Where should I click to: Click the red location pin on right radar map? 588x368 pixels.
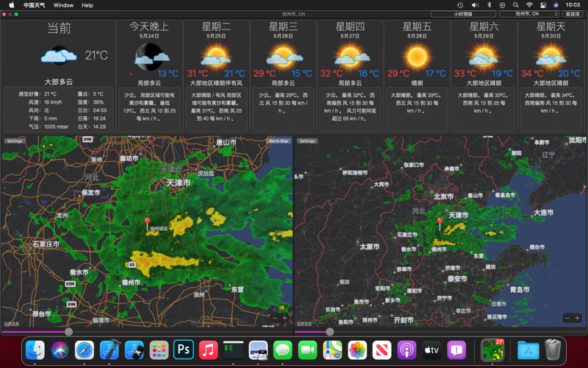coord(440,223)
